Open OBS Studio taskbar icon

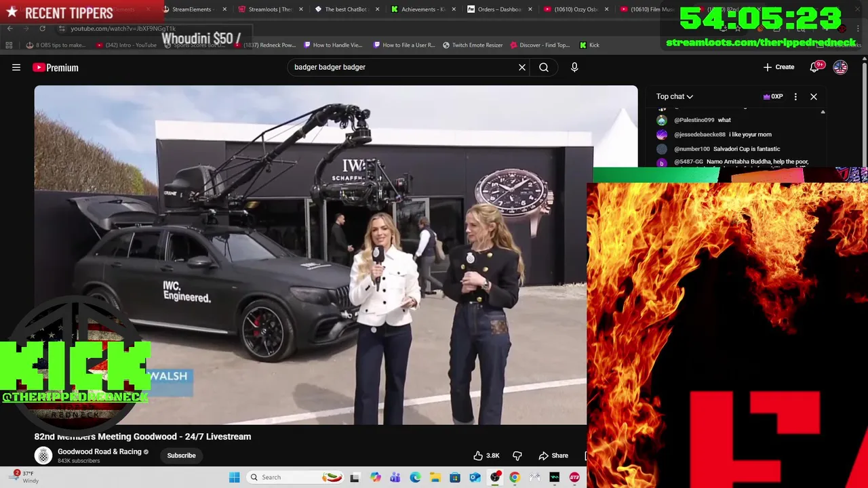click(495, 477)
